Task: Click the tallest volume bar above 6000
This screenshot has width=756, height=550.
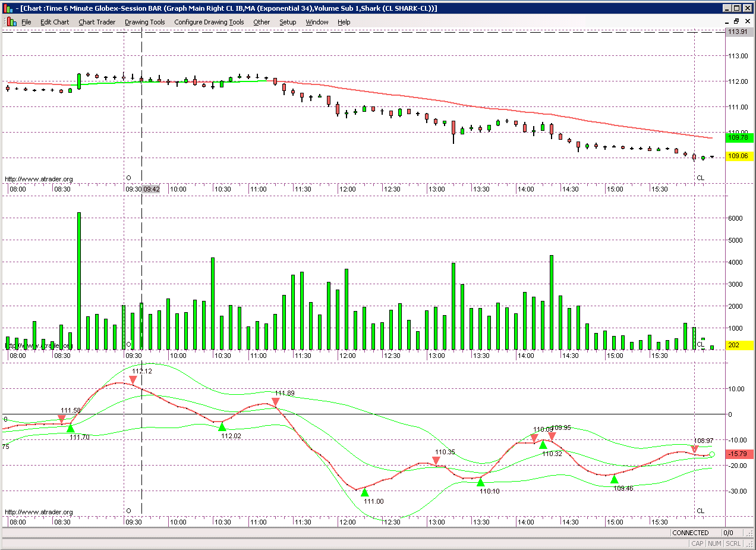Action: (x=79, y=281)
